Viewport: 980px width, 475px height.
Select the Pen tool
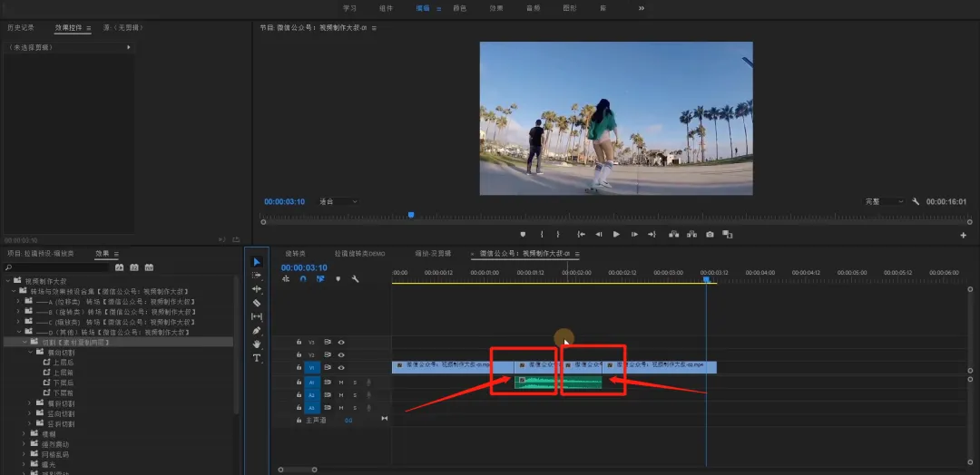pyautogui.click(x=257, y=331)
